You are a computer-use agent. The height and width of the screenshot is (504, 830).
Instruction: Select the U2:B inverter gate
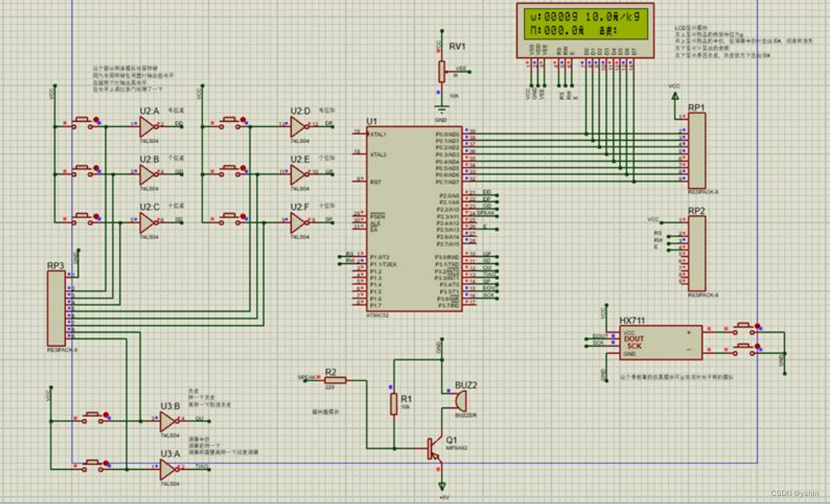[x=148, y=174]
